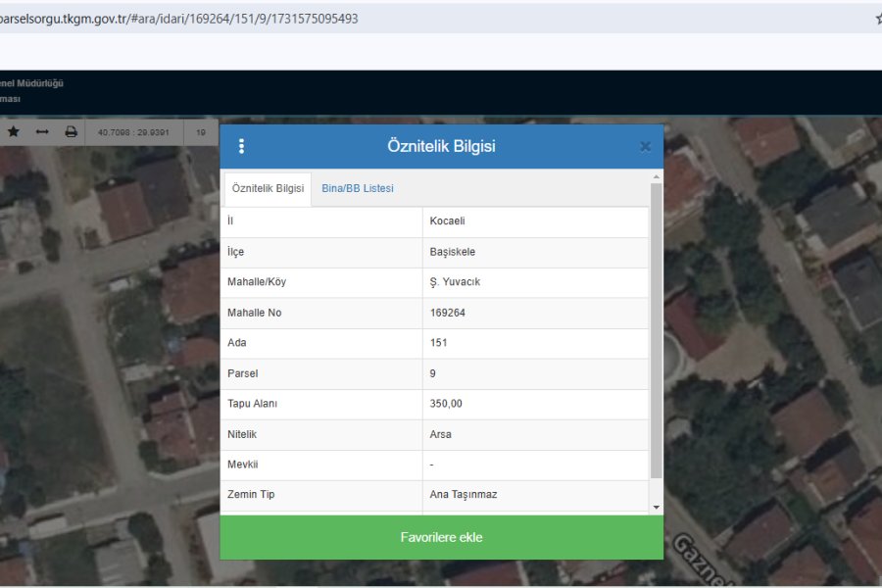This screenshot has height=588, width=882.
Task: Click the Tapu Alanı value 350,00
Action: click(x=446, y=404)
